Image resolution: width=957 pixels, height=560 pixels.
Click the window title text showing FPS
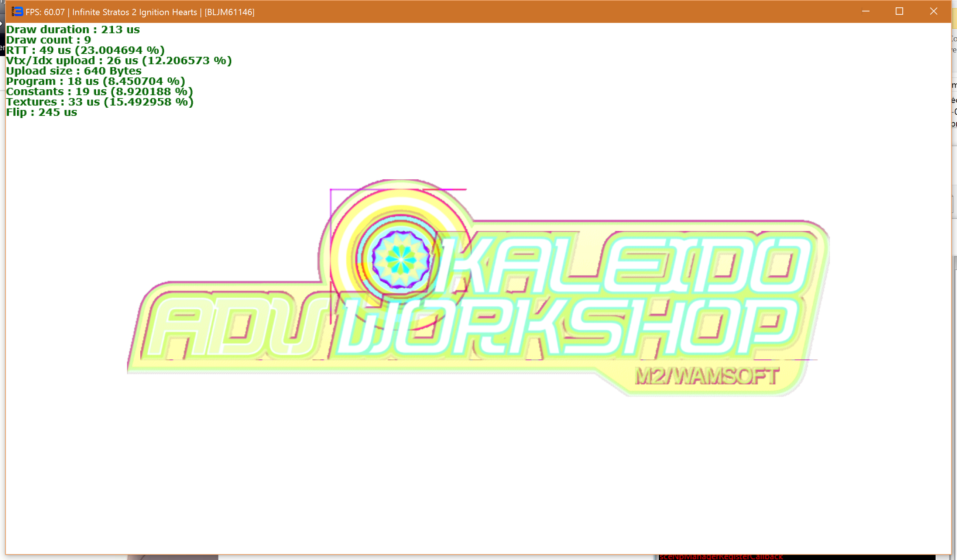140,12
